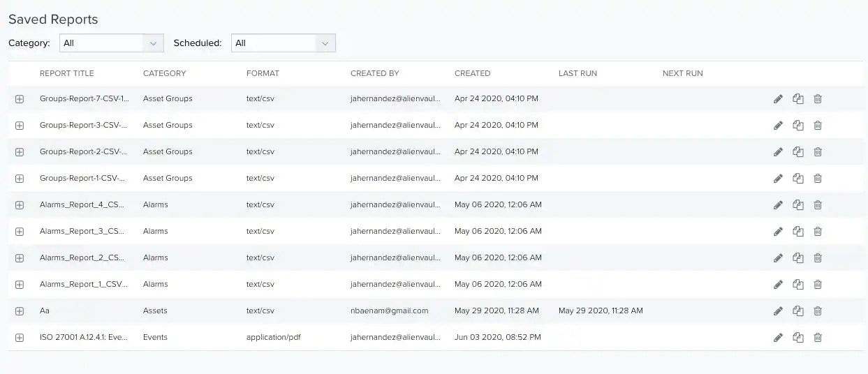Copy the Alarms_Report_4 report

coord(798,205)
